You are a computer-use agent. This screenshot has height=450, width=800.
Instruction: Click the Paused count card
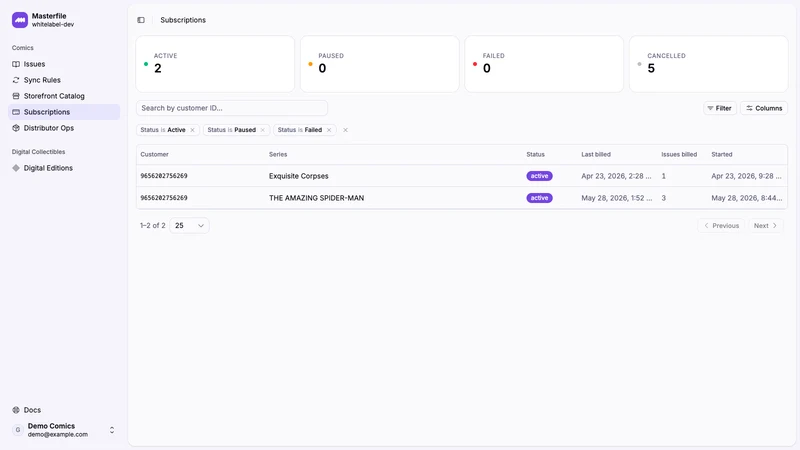pyautogui.click(x=380, y=64)
